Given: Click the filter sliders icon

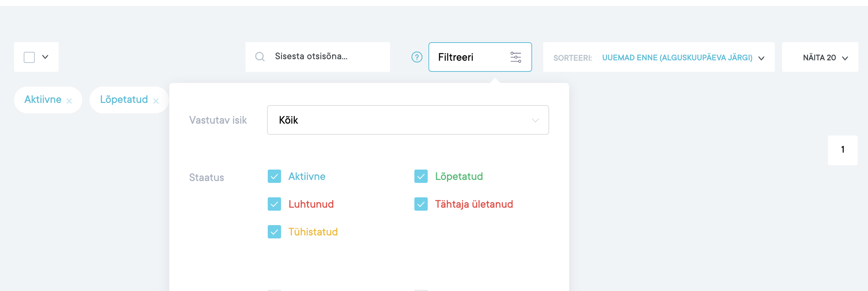Looking at the screenshot, I should pos(515,57).
